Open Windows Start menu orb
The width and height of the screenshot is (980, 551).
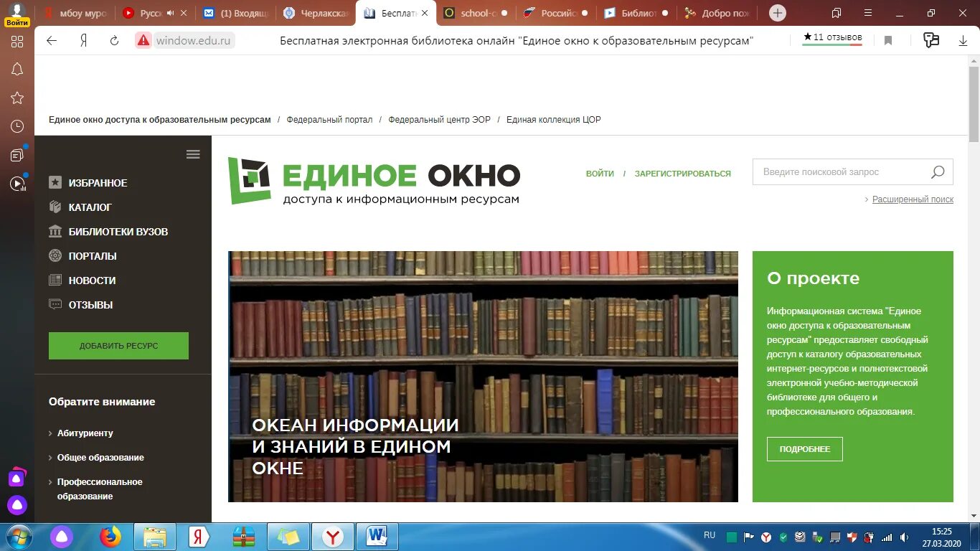19,537
